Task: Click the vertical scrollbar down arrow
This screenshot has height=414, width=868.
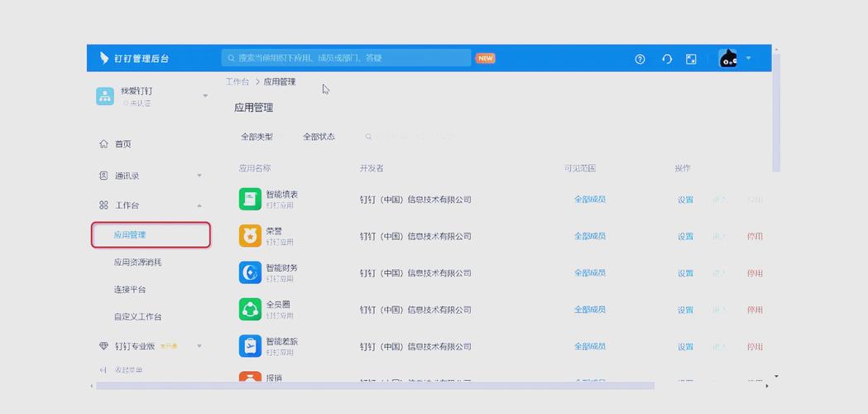Action: [x=776, y=376]
